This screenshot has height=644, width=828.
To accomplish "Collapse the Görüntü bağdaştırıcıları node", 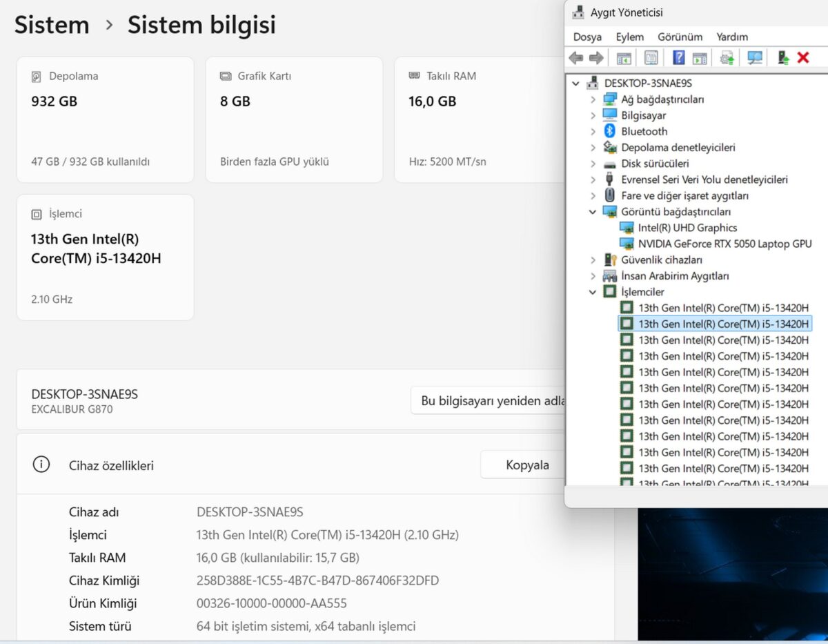I will 593,211.
